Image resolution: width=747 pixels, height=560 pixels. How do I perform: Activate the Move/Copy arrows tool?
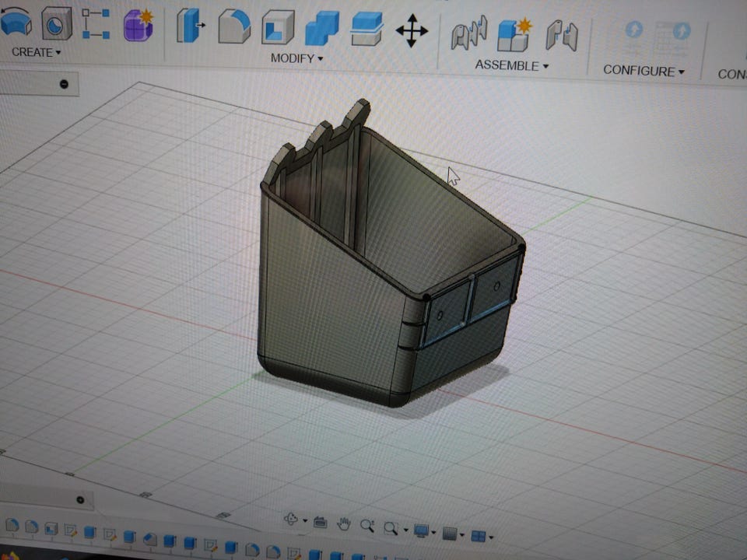412,31
